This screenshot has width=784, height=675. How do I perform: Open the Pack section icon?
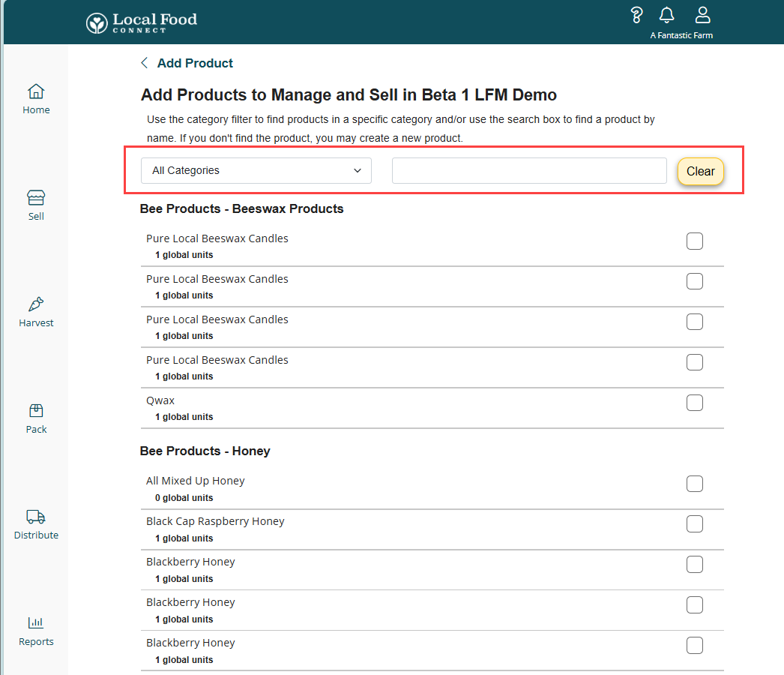36,411
